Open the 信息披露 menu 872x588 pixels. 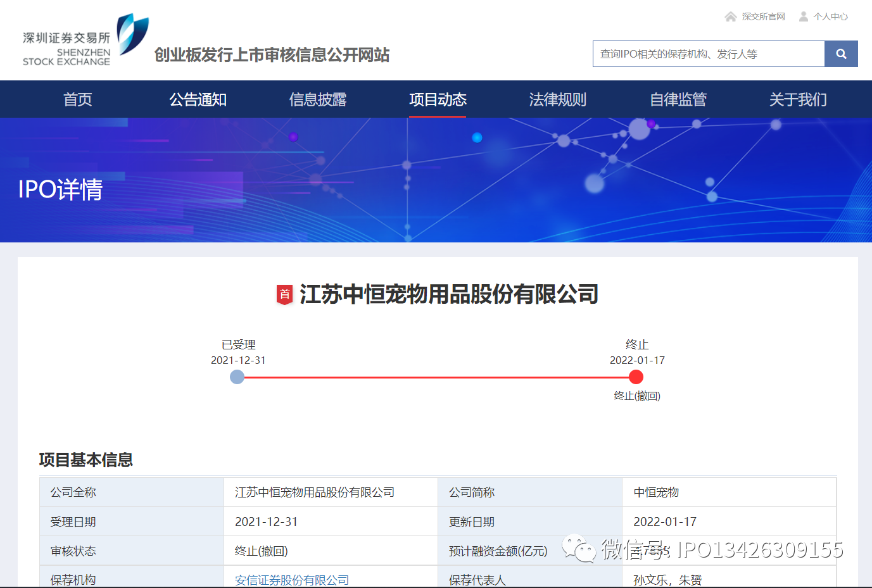(x=318, y=99)
